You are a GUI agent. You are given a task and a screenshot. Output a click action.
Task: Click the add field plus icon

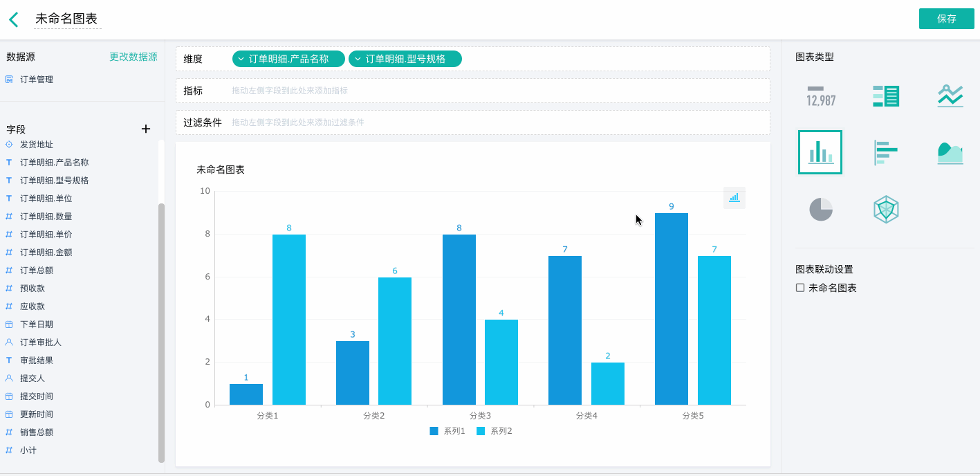[x=146, y=129]
